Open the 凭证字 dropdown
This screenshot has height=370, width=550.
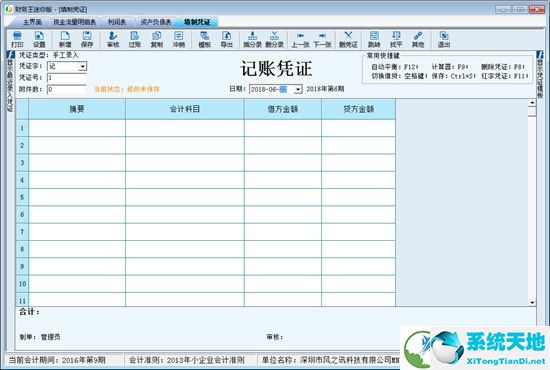click(x=82, y=66)
